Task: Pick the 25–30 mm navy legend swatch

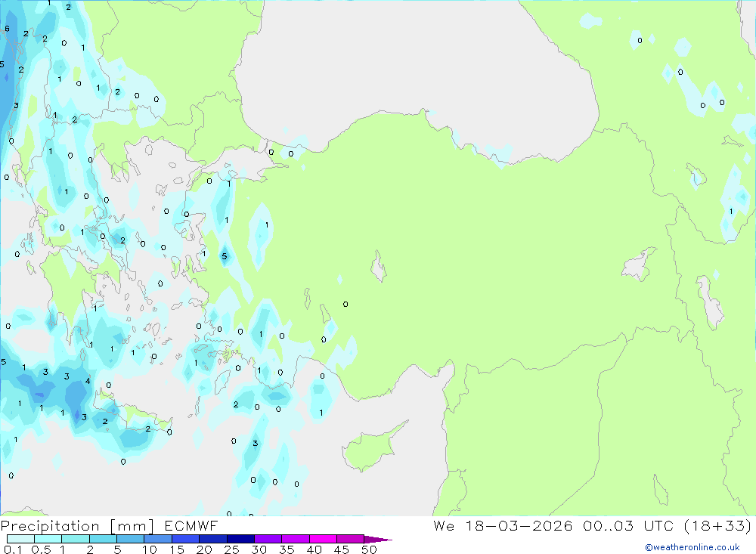Action: tap(240, 539)
